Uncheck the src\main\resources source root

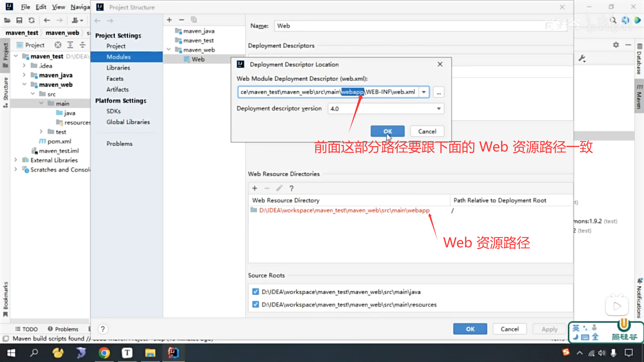[256, 304]
